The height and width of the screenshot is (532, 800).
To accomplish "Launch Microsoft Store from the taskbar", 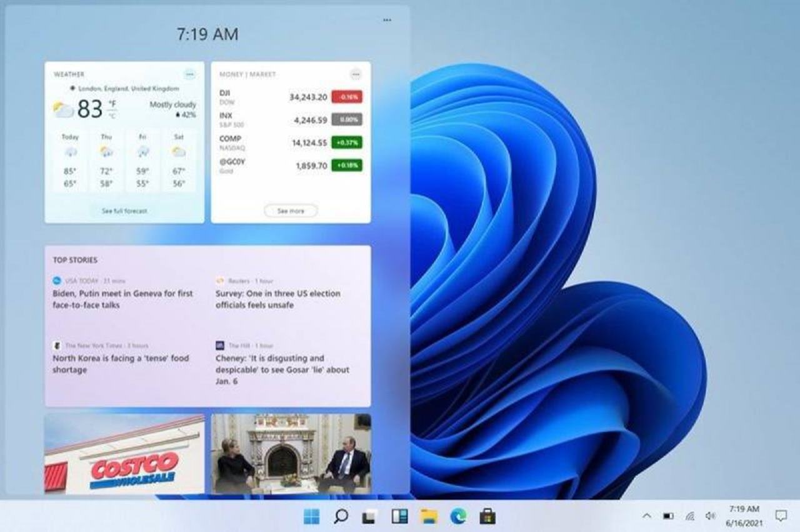I will 486,517.
